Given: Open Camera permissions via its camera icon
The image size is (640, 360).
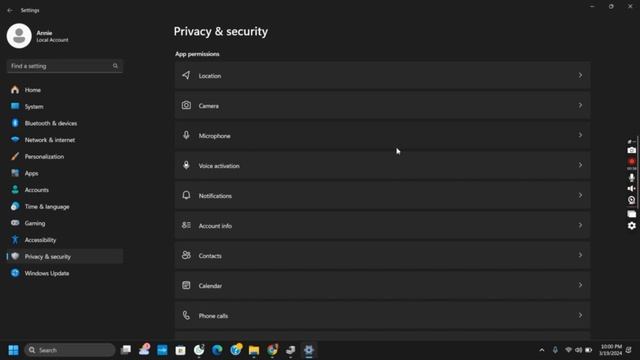Looking at the screenshot, I should [186, 105].
